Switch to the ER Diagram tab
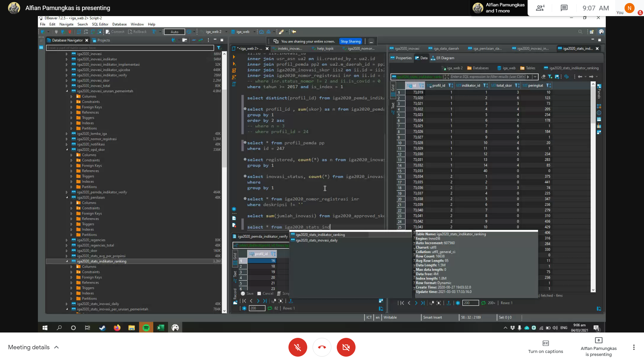Screen dimensions: 644x362 tap(442, 58)
